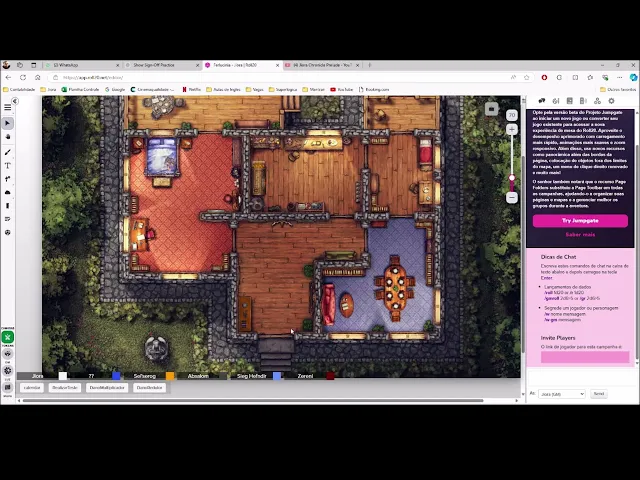Click the chat text input box
Viewport: 640px width, 480px height.
(x=580, y=377)
